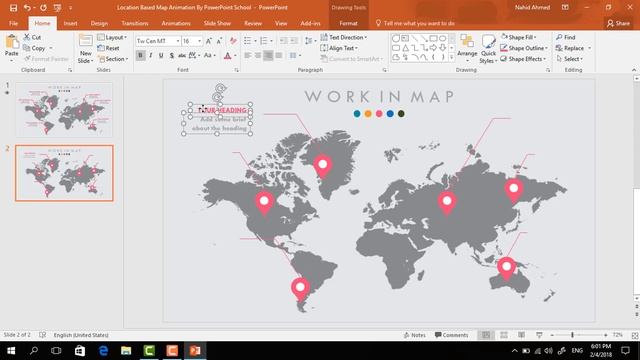Open Microsoft Edge from taskbar
The width and height of the screenshot is (640, 360).
point(103,350)
